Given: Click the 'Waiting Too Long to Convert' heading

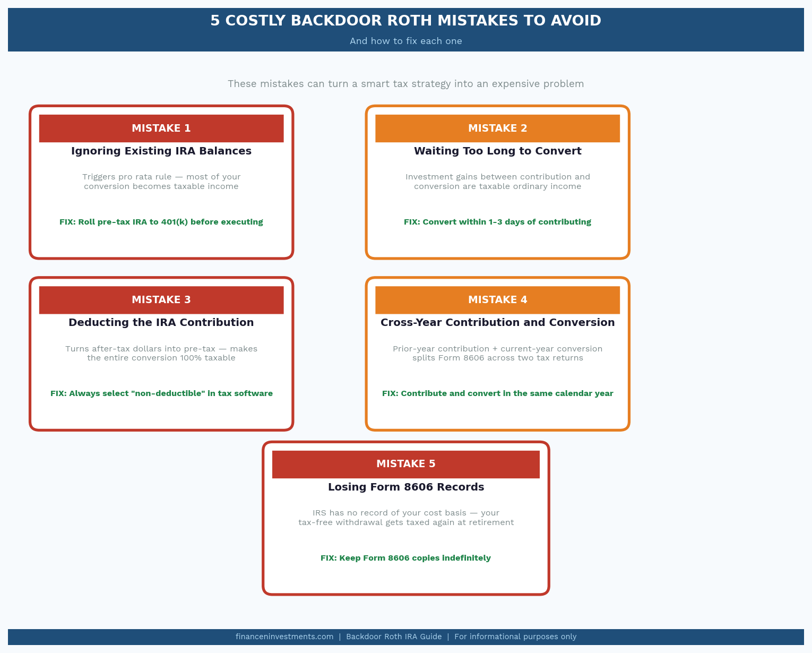Looking at the screenshot, I should [x=498, y=151].
